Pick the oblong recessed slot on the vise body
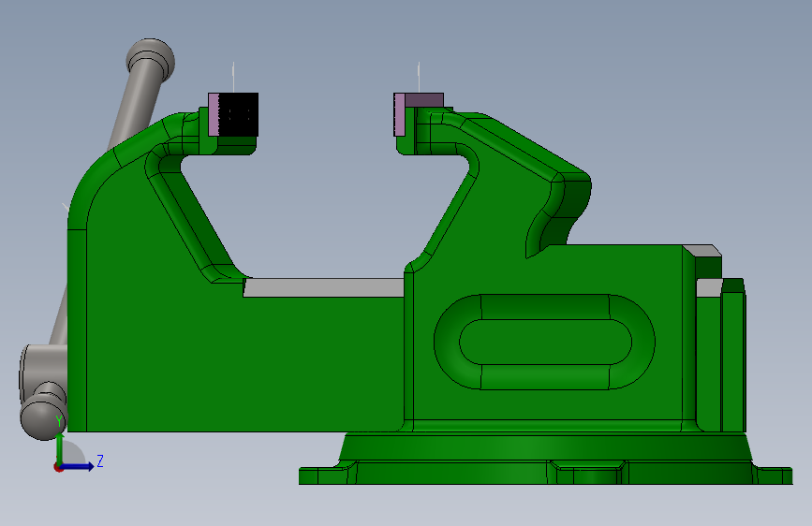Screen dimensions: 812x526 (x=545, y=343)
